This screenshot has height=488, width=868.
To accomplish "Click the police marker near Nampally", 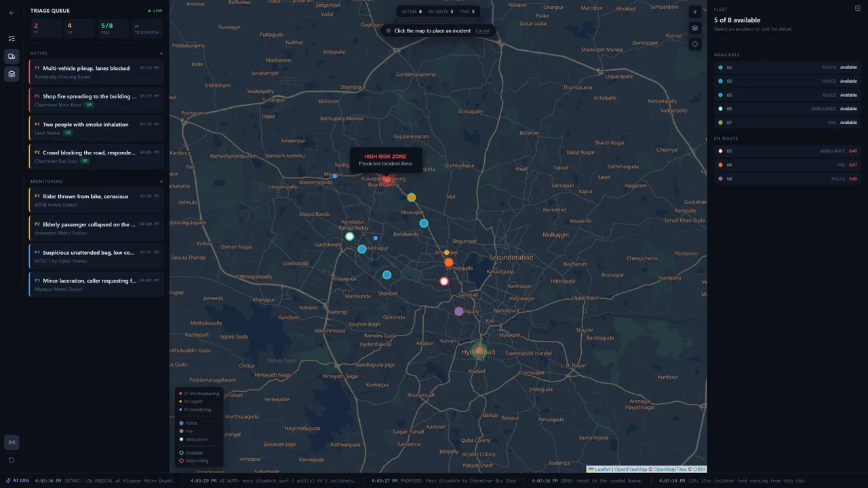I will point(459,311).
